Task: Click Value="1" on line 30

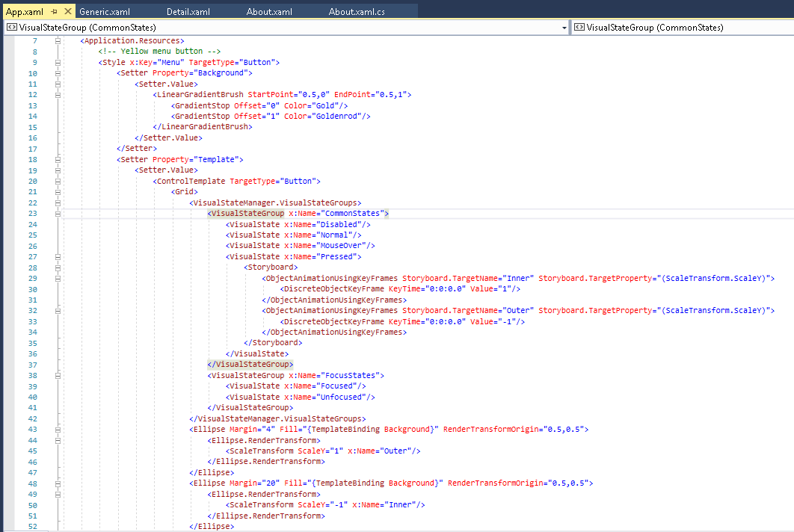Action: [x=490, y=289]
